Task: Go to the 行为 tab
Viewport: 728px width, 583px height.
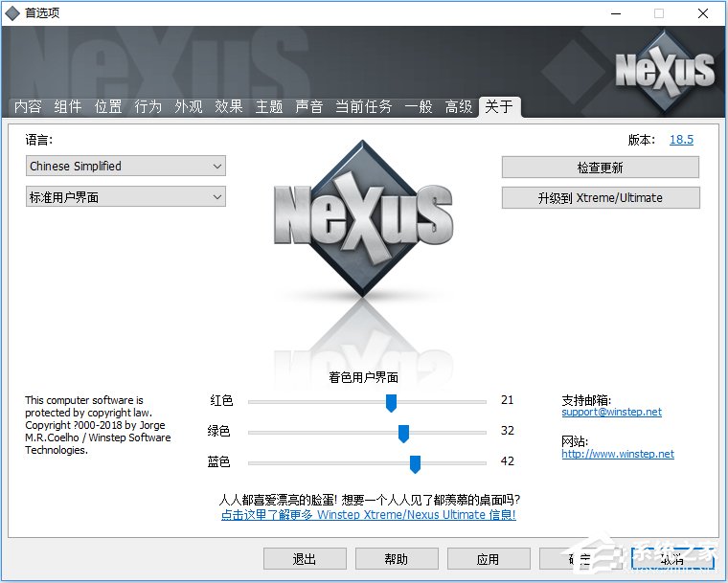Action: (148, 107)
